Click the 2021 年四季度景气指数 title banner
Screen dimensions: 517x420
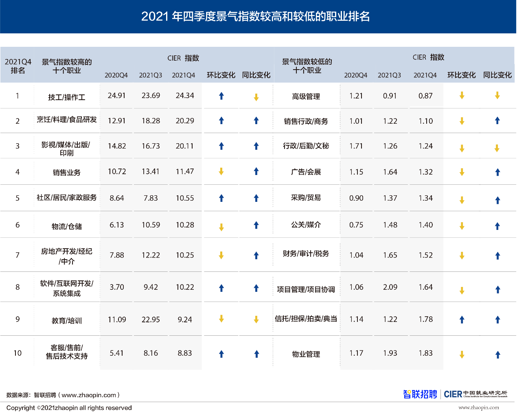click(x=256, y=17)
